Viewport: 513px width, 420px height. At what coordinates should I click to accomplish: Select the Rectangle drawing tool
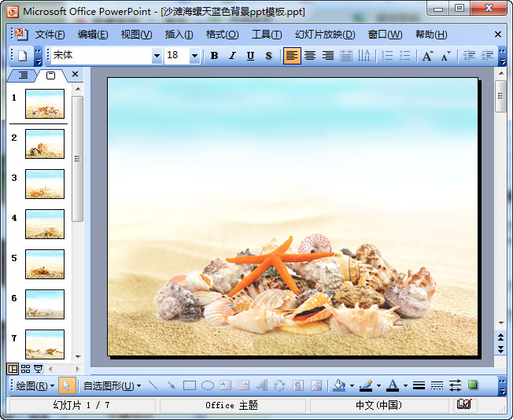point(189,385)
